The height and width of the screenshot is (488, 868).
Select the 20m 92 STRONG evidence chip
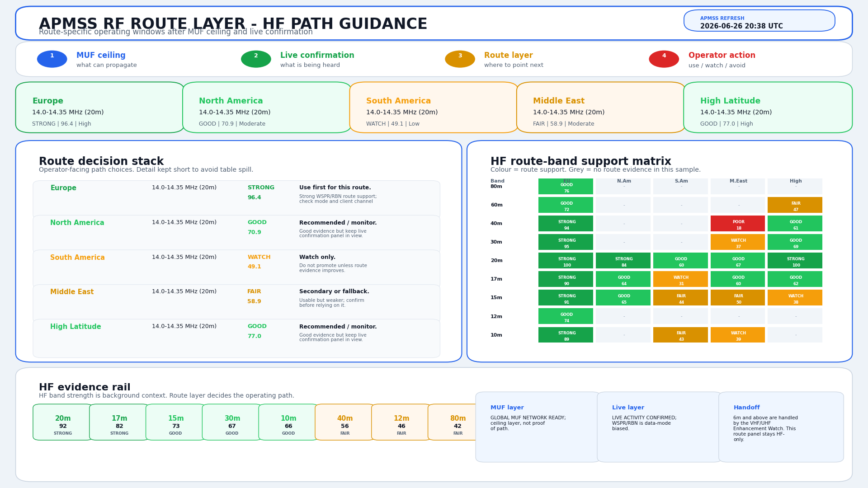63,422
